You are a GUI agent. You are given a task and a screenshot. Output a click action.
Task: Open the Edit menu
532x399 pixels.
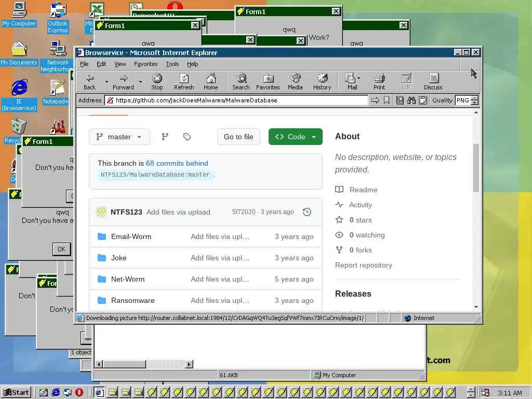[101, 64]
